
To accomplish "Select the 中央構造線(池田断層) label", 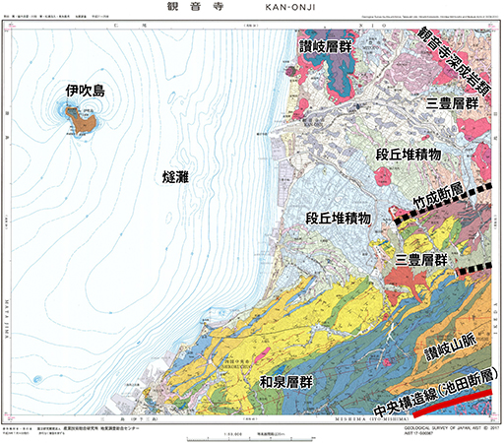I will pyautogui.click(x=436, y=393).
